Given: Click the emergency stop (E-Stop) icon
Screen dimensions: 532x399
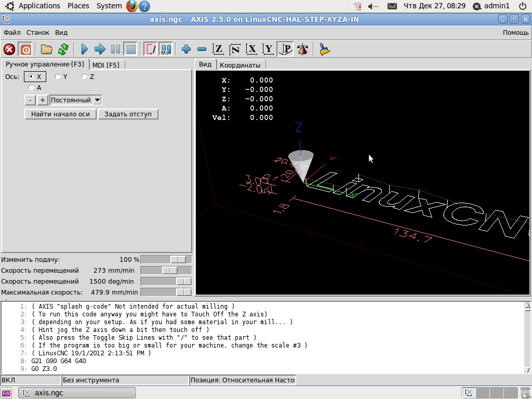Looking at the screenshot, I should [9, 49].
